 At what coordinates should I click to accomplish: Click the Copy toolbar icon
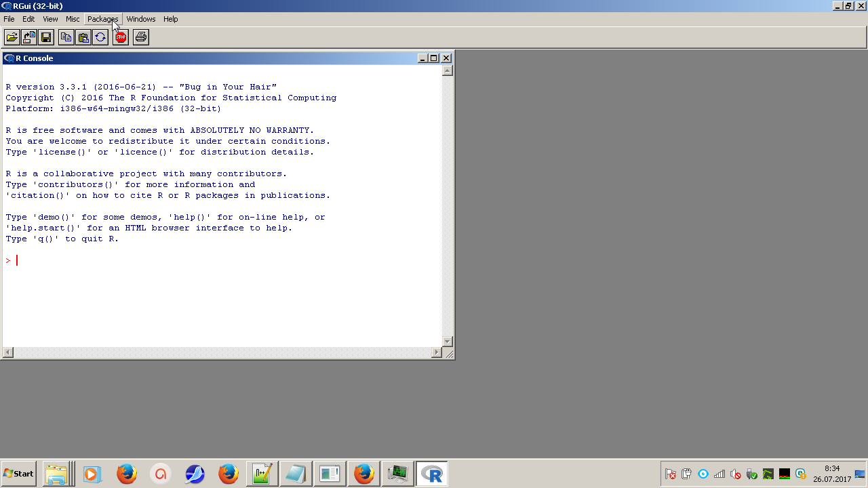click(66, 37)
